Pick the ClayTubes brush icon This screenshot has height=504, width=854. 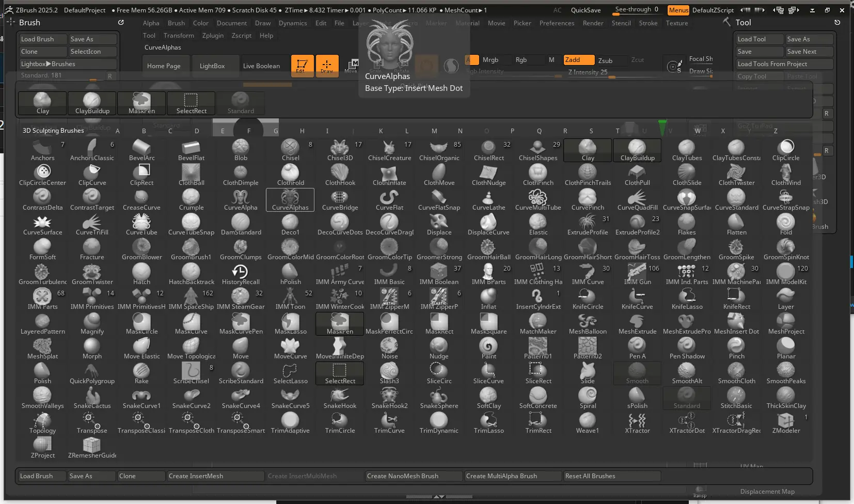687,150
